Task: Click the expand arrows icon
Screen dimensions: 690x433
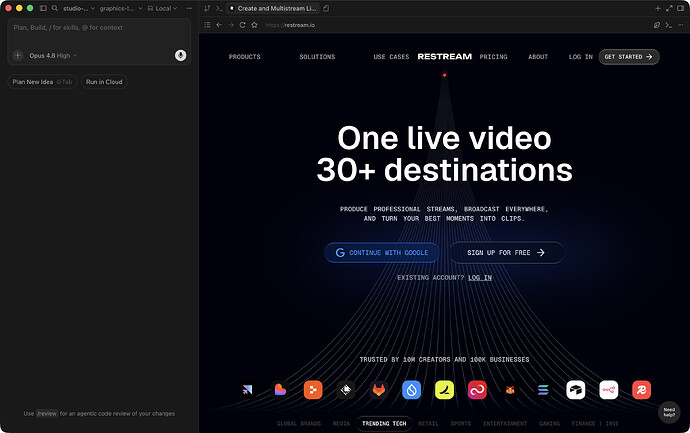Action: pos(669,8)
